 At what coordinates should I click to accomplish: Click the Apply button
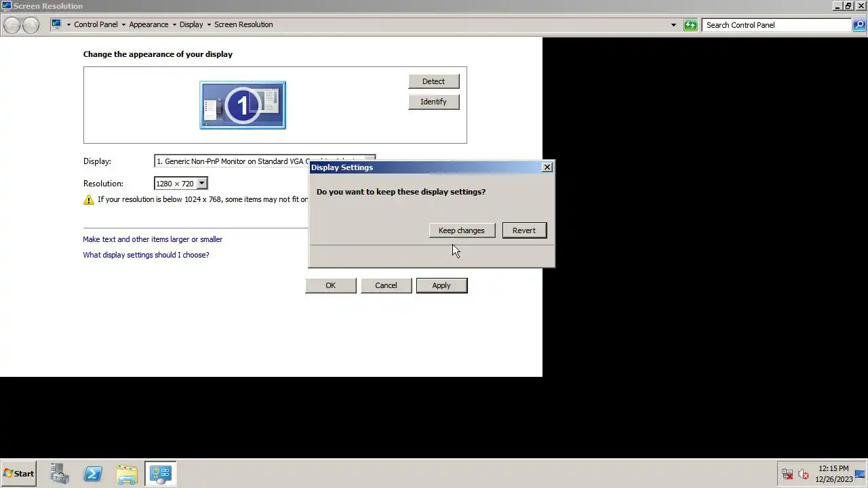point(441,285)
